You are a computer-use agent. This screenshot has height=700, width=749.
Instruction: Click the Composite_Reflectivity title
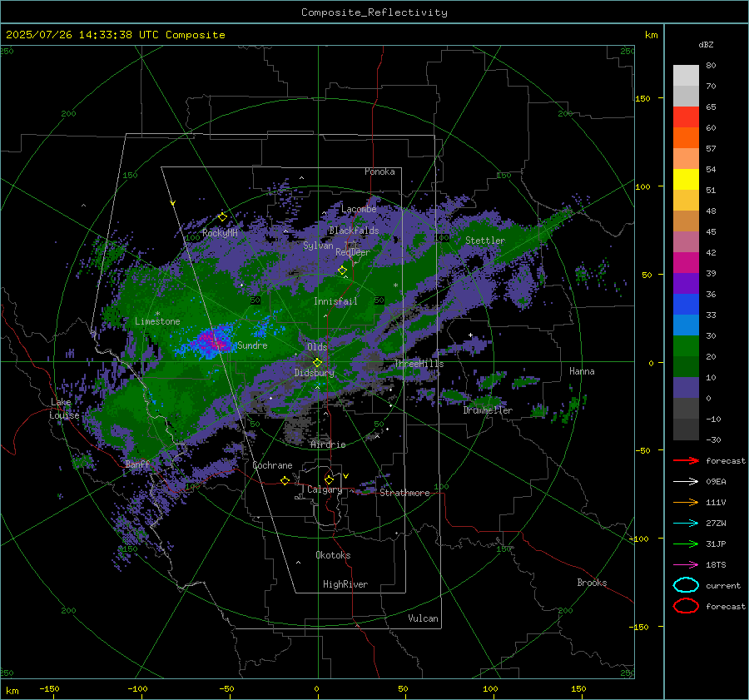coord(374,12)
